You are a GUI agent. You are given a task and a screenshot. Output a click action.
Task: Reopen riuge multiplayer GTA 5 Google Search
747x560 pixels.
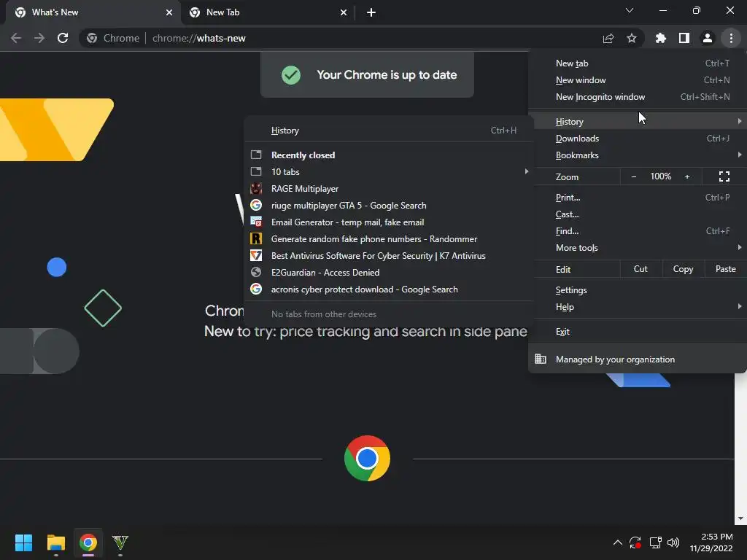point(388,205)
